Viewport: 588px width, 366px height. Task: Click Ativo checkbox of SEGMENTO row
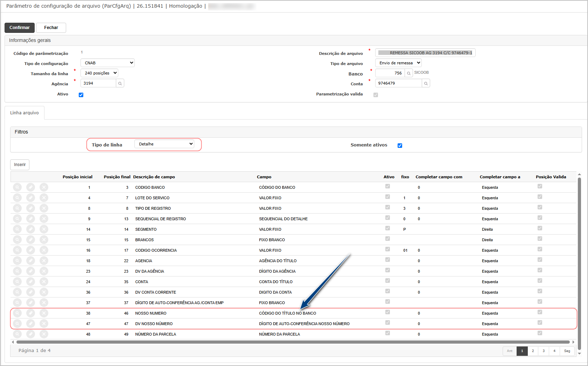click(387, 228)
